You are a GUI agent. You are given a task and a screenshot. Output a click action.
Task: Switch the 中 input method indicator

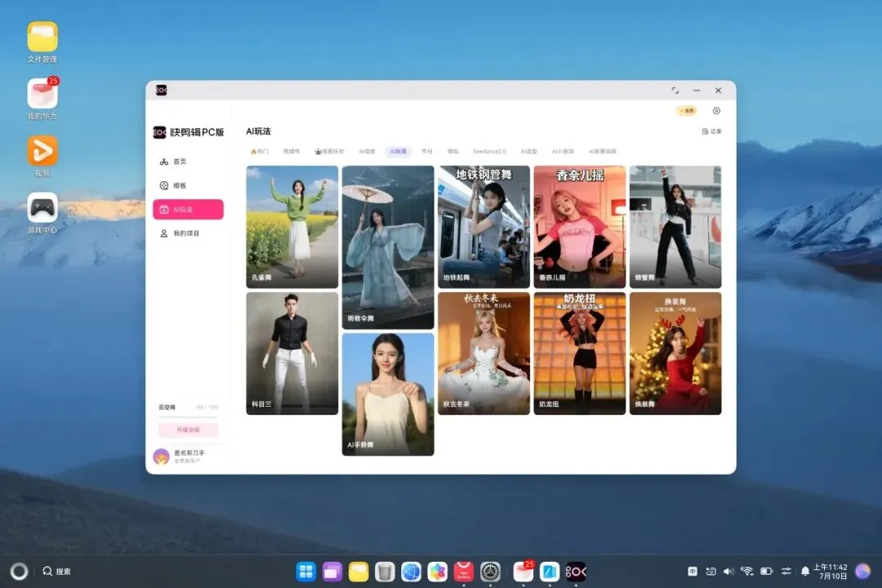click(x=693, y=571)
